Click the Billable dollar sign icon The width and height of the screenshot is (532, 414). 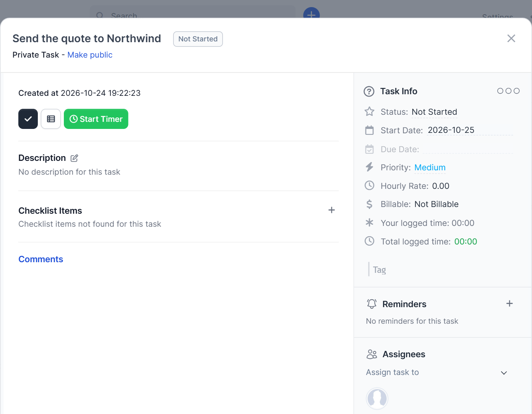coord(369,204)
